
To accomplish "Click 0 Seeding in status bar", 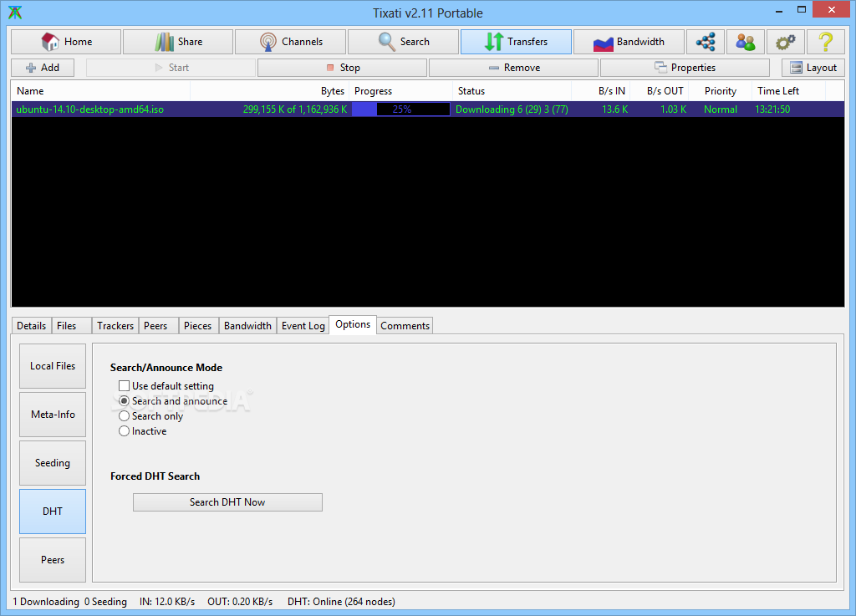I will pos(105,602).
